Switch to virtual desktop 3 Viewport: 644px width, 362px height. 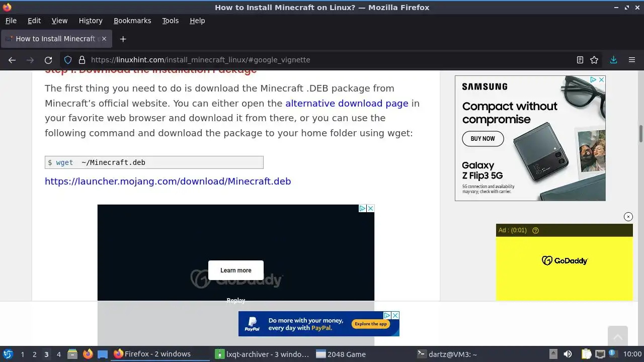point(46,354)
